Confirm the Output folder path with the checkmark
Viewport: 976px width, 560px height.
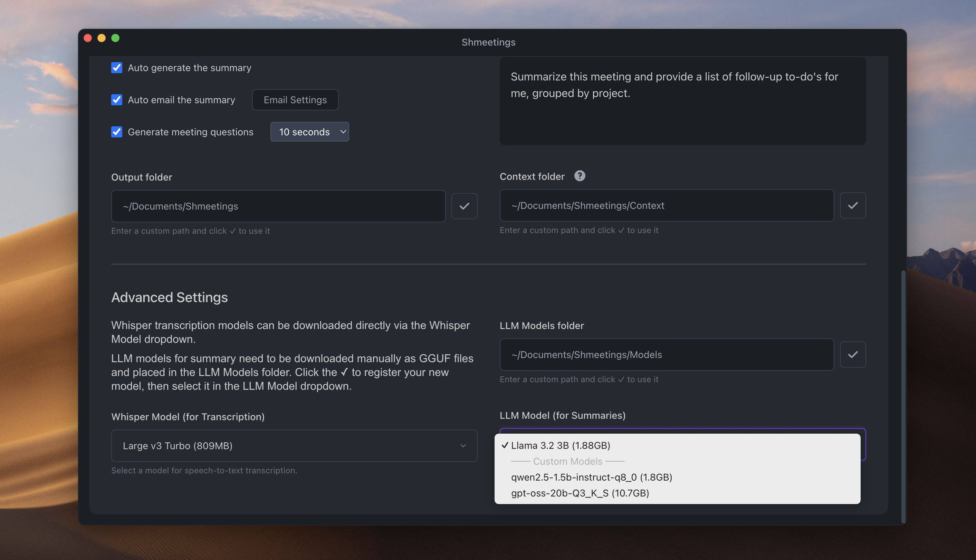464,206
